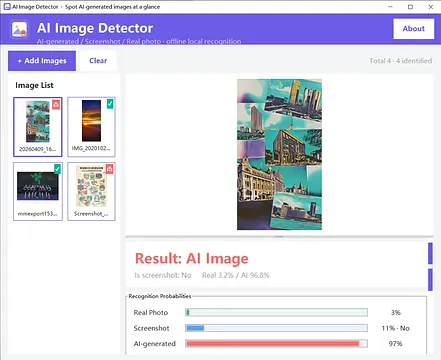Click the 'Screenshot' probability row label
The height and width of the screenshot is (360, 441).
coord(151,328)
